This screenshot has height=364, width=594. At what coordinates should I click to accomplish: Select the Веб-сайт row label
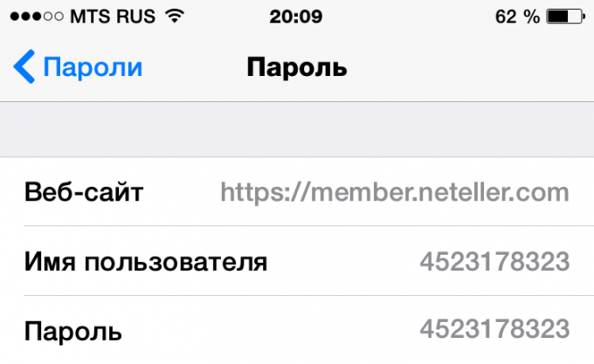(x=84, y=192)
